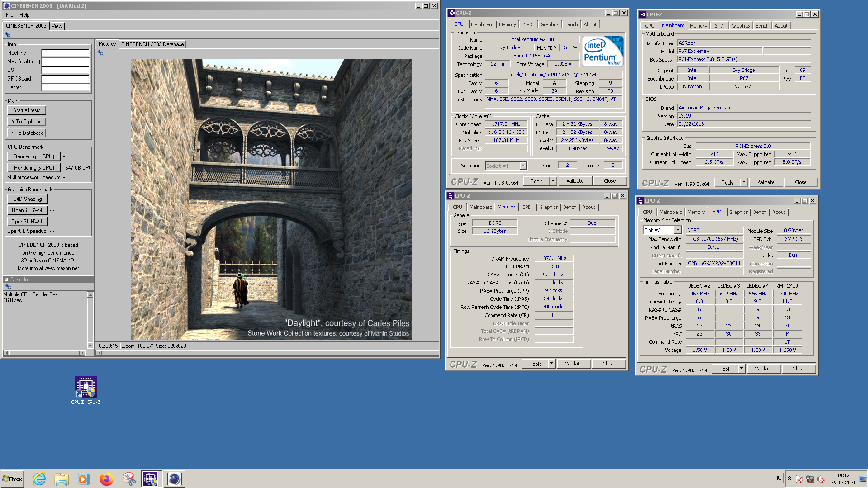The height and width of the screenshot is (488, 868).
Task: Click console vertical scrollbar down arrow
Action: point(90,346)
